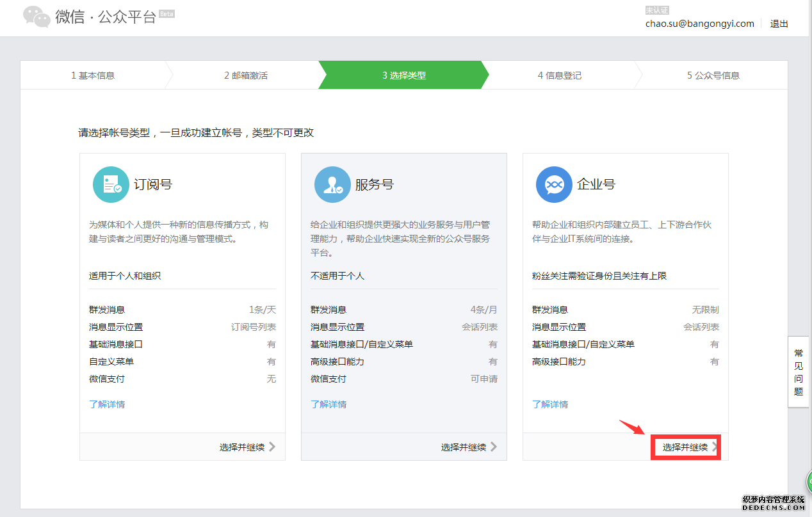The width and height of the screenshot is (812, 517).
Task: Click 微信支付 label in 订阅号 card
Action: [x=107, y=379]
